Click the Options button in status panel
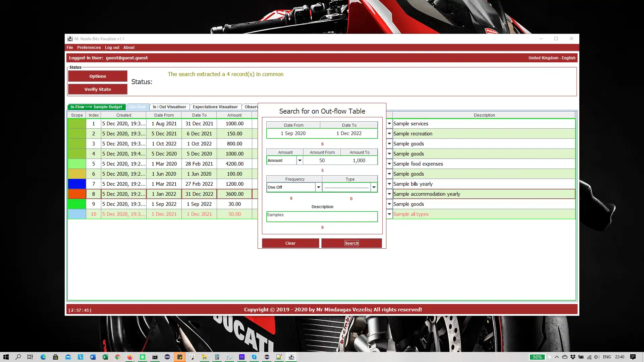 click(x=98, y=76)
